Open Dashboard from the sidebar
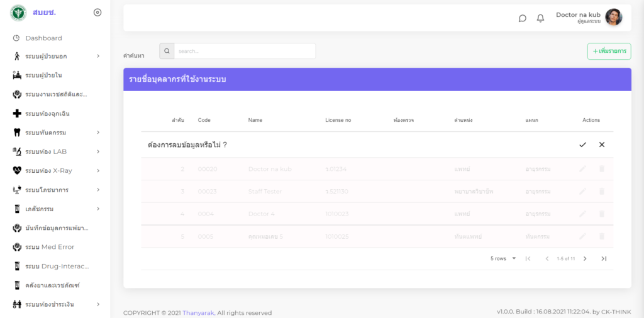The height and width of the screenshot is (318, 644). click(x=43, y=38)
